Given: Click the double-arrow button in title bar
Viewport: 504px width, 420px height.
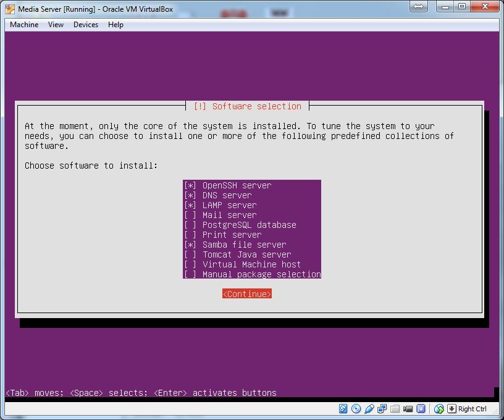Looking at the screenshot, I should [x=419, y=6].
